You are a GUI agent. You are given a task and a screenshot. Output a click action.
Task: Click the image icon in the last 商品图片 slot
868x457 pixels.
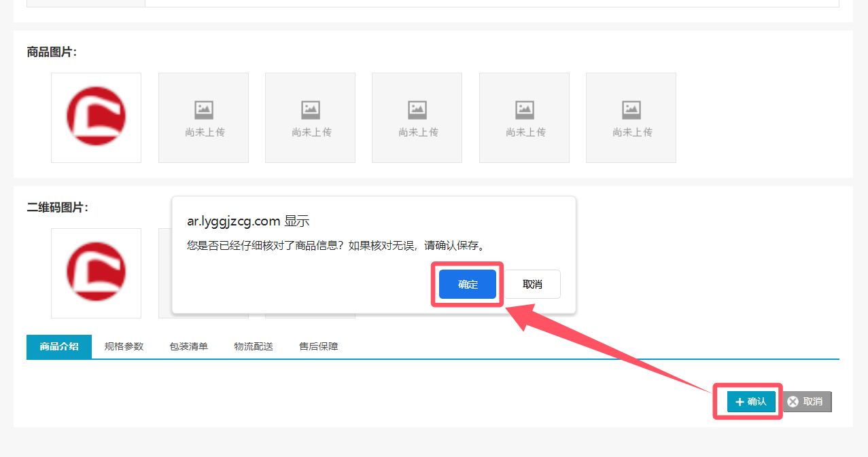631,109
